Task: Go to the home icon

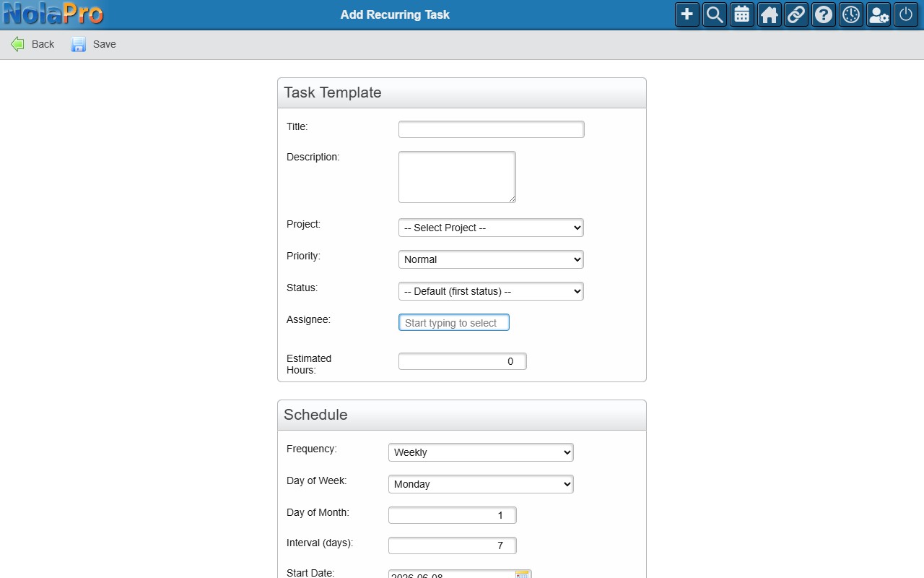Action: point(770,14)
